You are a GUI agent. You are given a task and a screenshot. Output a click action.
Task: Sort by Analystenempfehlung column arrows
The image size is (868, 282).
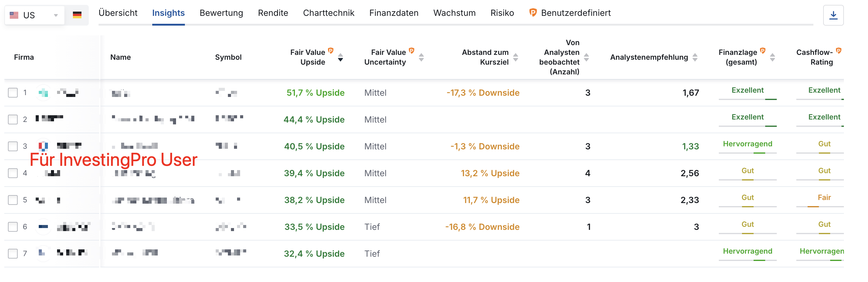(x=695, y=57)
